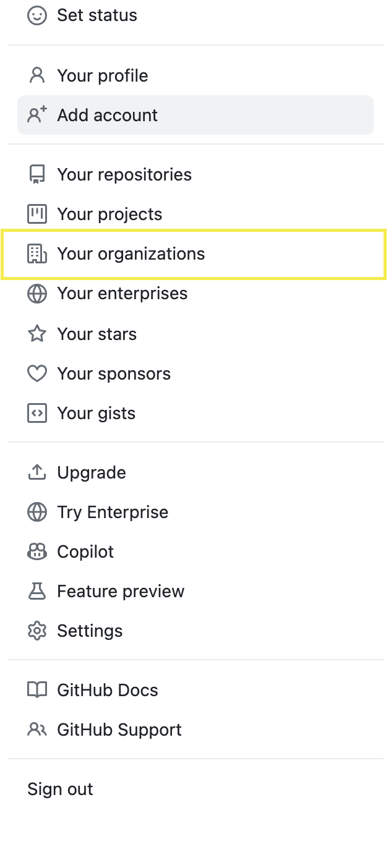The height and width of the screenshot is (868, 391).
Task: Open Try Enterprise option
Action: (195, 512)
